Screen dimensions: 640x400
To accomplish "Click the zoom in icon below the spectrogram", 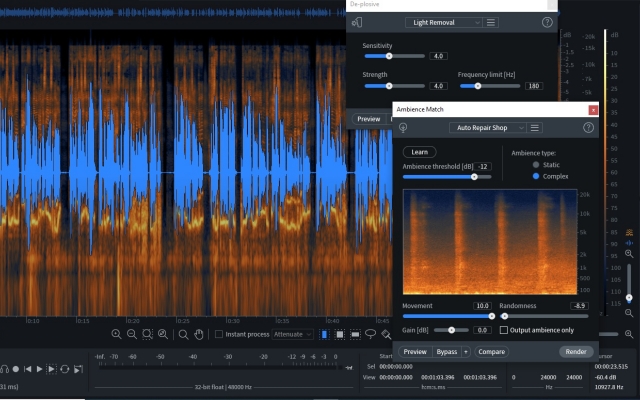I will 116,334.
